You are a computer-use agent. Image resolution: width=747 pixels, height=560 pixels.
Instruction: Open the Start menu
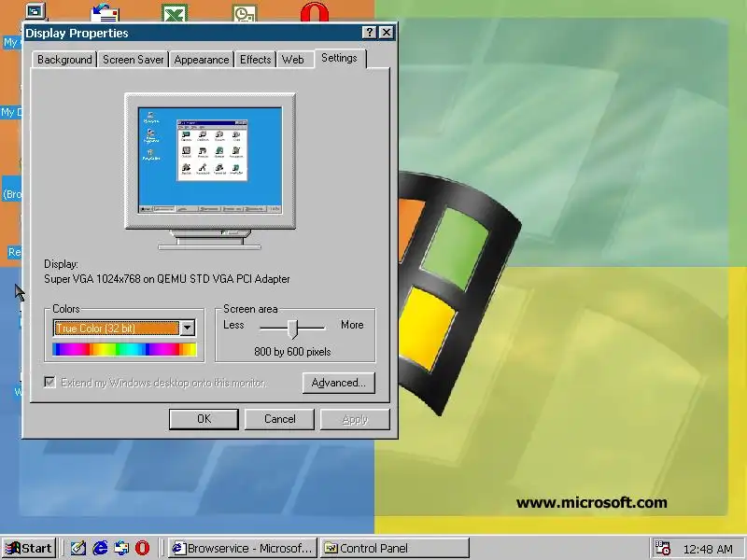(x=29, y=548)
